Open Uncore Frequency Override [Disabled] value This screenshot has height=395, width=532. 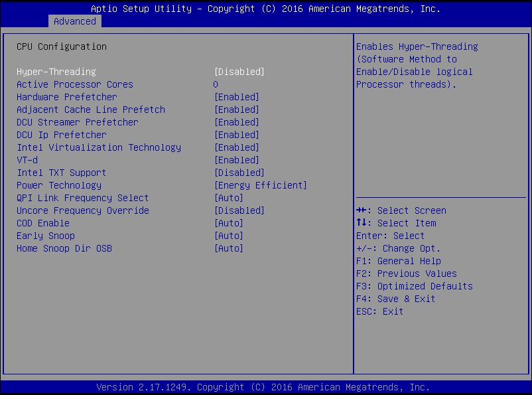point(239,210)
